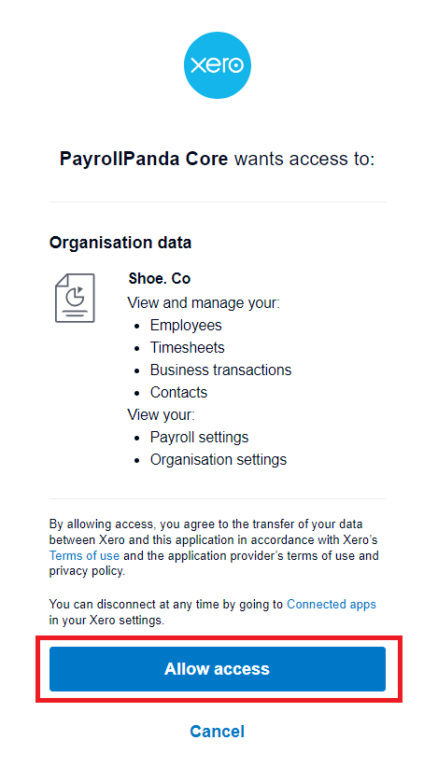Click the 'View and manage your:' label
The image size is (438, 768).
click(x=203, y=303)
